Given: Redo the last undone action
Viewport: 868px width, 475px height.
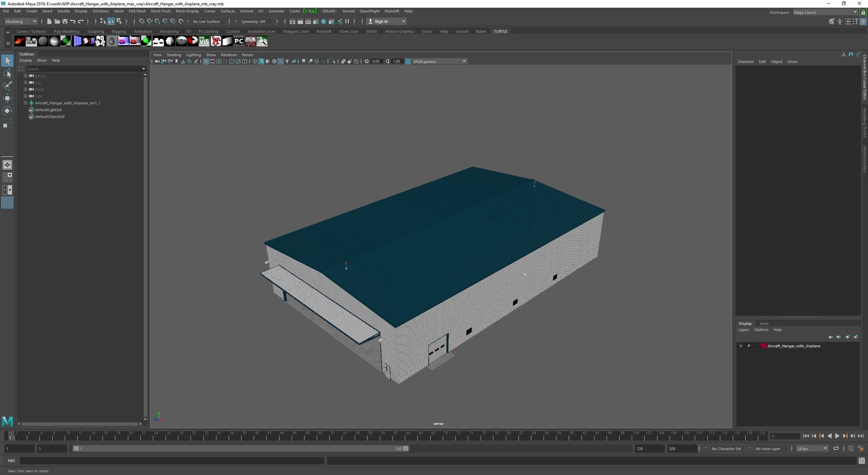Looking at the screenshot, I should (80, 21).
